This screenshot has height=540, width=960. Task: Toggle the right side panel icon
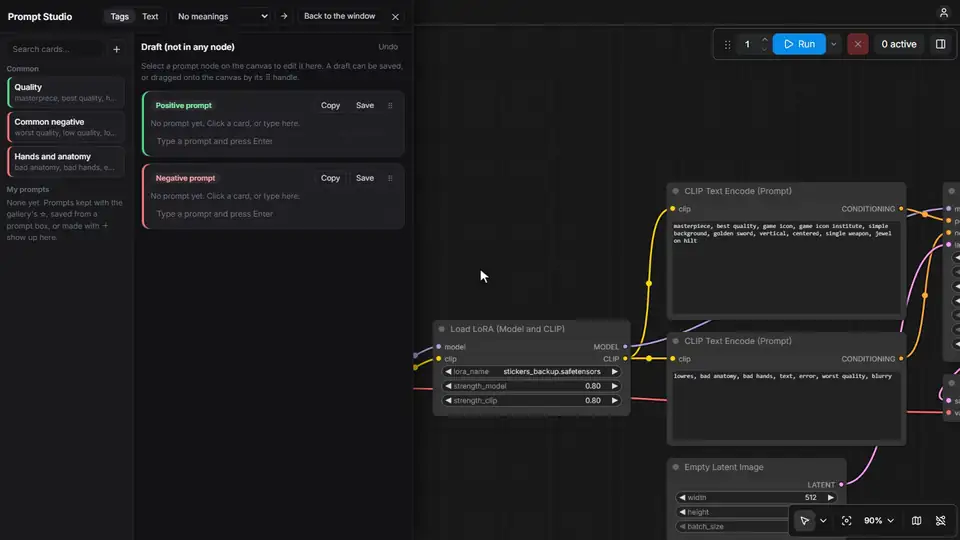click(940, 44)
